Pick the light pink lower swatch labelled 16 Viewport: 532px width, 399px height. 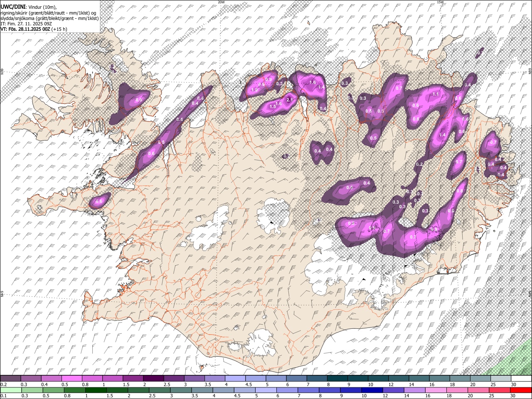click(436, 390)
